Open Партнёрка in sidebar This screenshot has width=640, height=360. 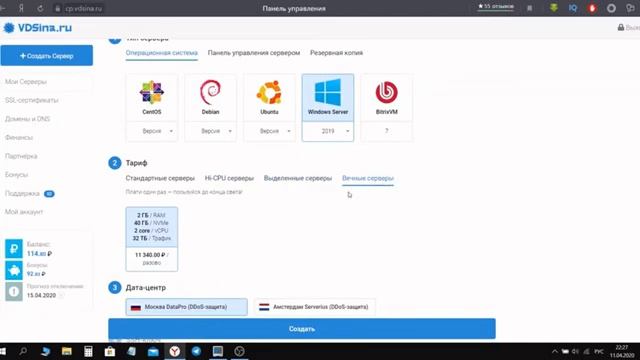(21, 156)
